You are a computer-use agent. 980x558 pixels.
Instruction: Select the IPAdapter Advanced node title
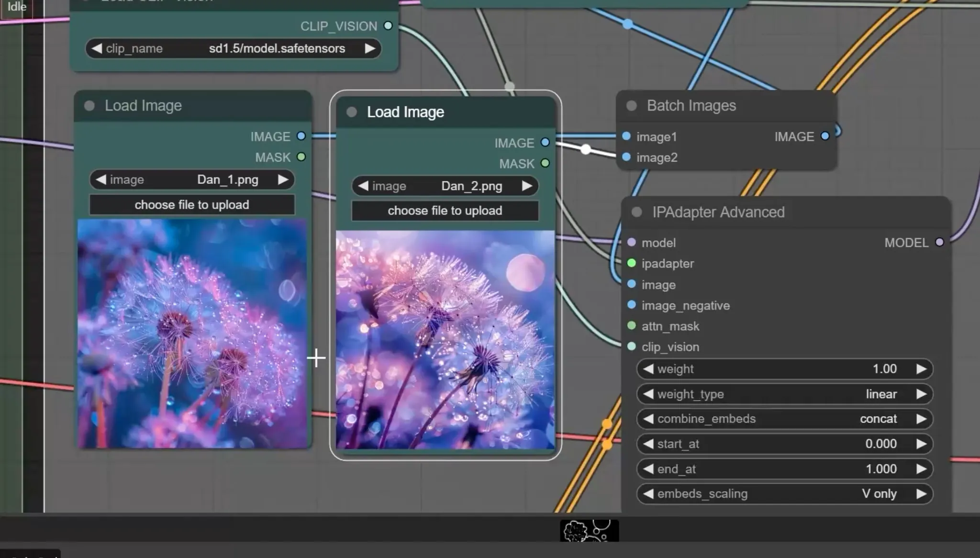[x=718, y=212]
